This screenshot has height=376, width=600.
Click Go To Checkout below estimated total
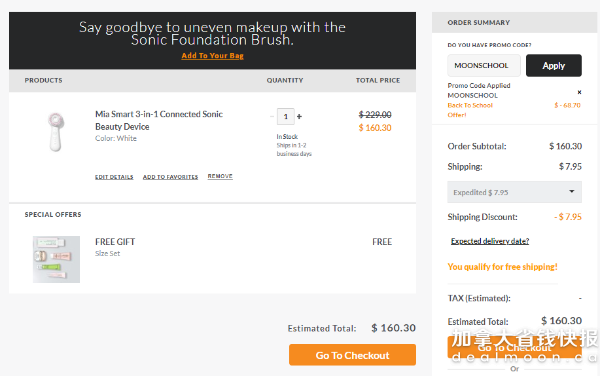(352, 355)
